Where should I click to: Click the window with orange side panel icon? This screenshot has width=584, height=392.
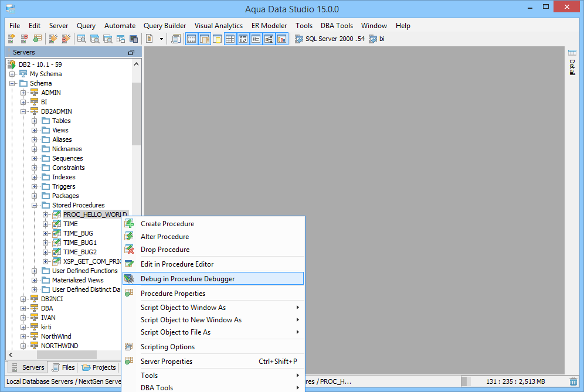tap(205, 39)
